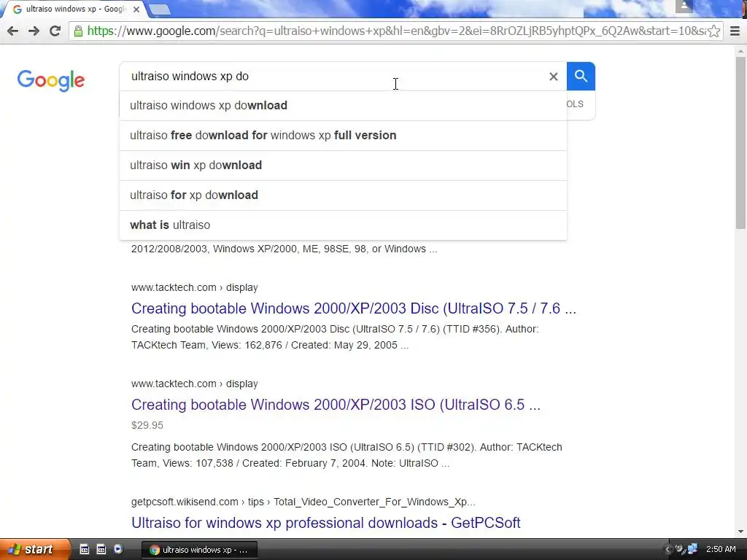Click the page scrollbar up arrow

point(741,51)
